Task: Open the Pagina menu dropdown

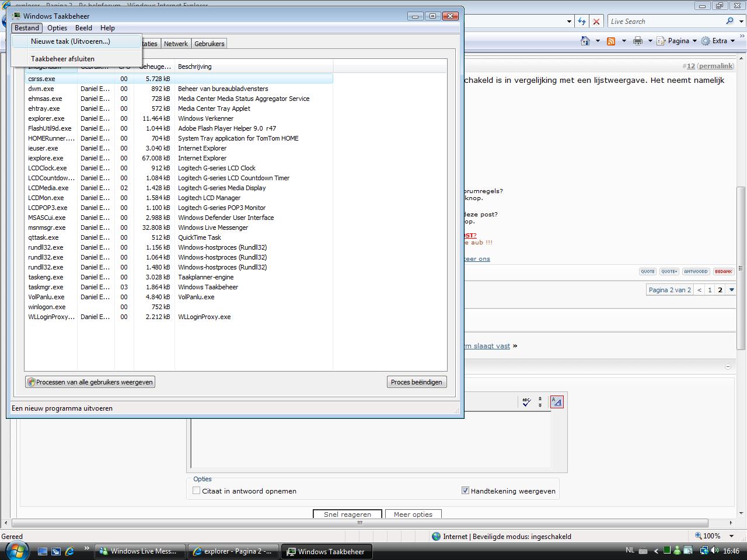Action: (x=677, y=41)
